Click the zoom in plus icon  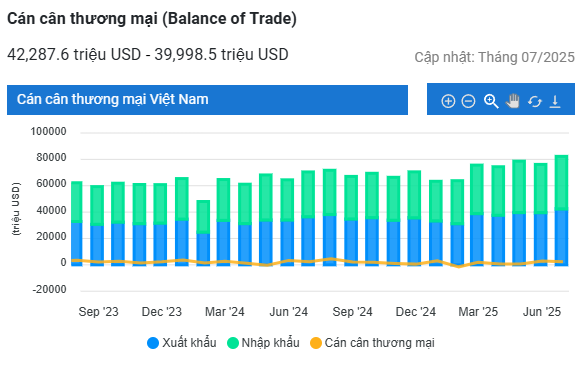[x=448, y=101]
